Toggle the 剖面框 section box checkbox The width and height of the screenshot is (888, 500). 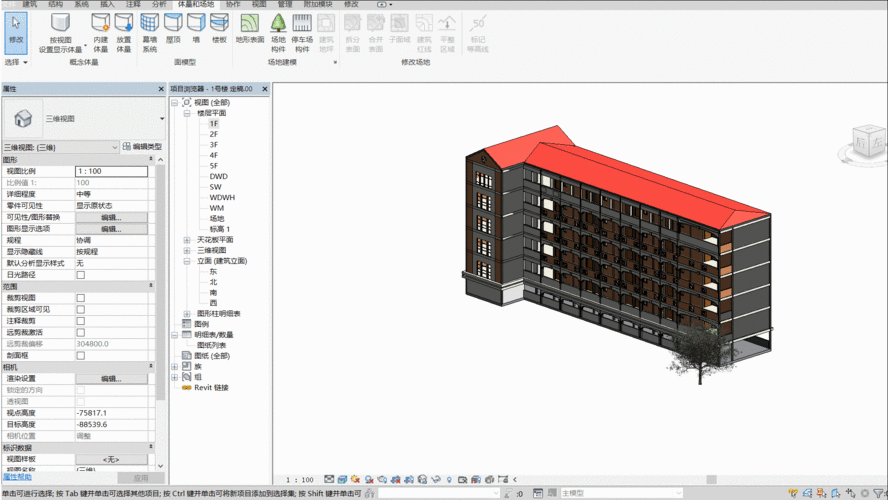point(81,356)
